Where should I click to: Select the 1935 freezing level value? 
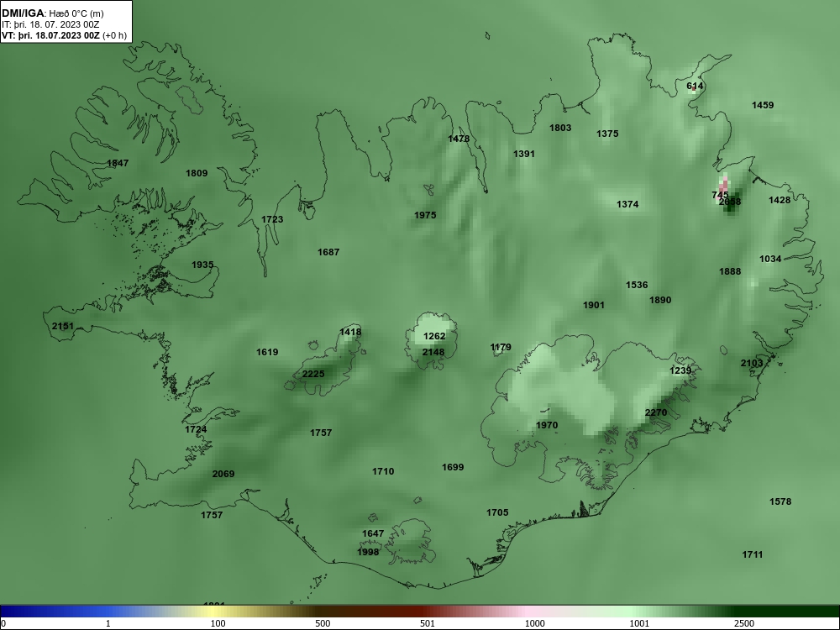pyautogui.click(x=202, y=265)
